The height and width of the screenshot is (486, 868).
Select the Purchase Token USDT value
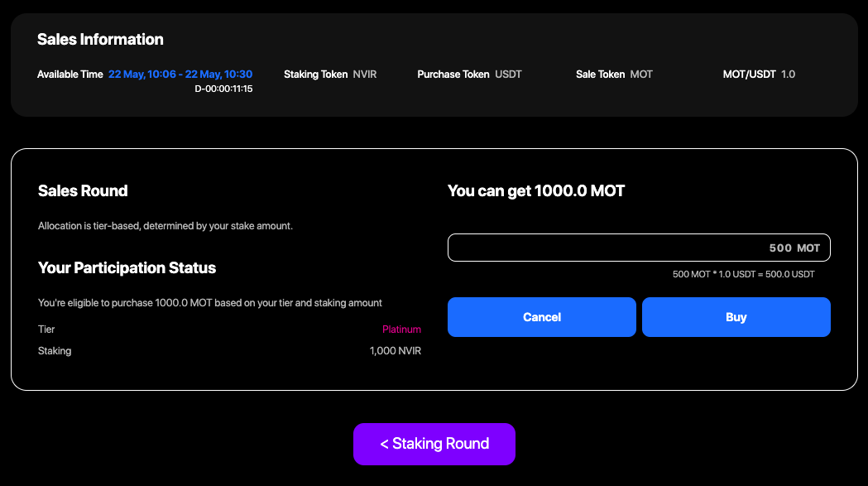click(508, 75)
